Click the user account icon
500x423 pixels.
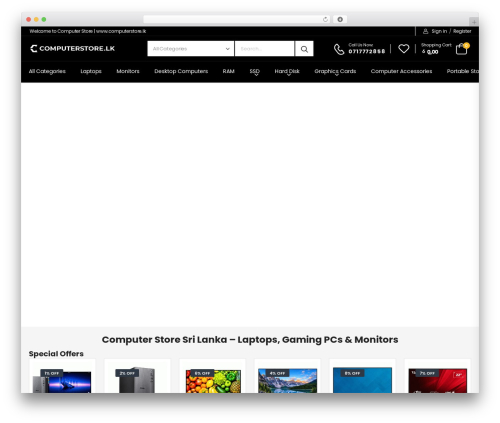tap(425, 31)
